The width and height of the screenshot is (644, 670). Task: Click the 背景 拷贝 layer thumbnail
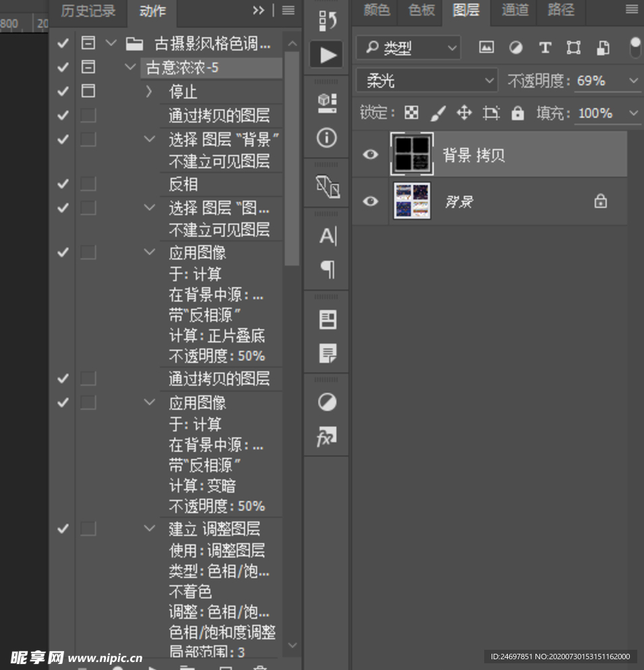[412, 154]
